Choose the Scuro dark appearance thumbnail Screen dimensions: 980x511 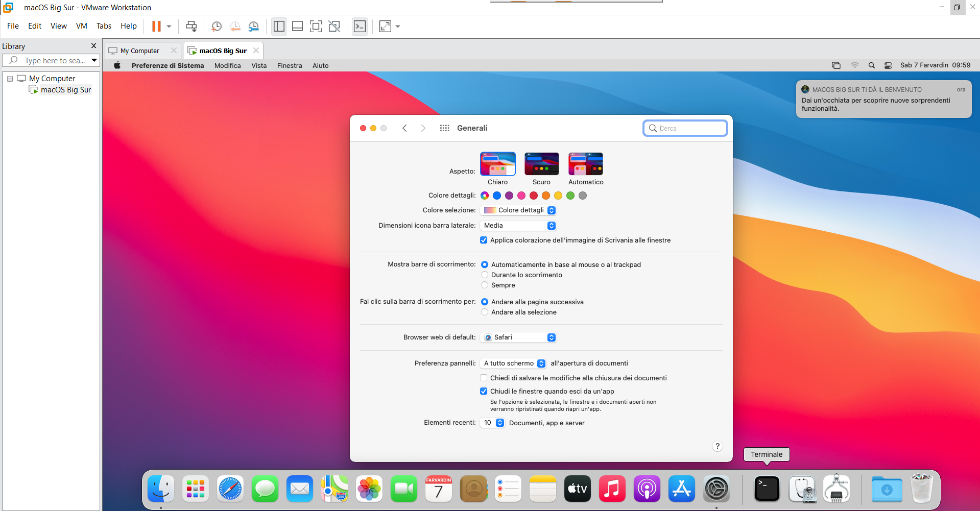[x=542, y=164]
